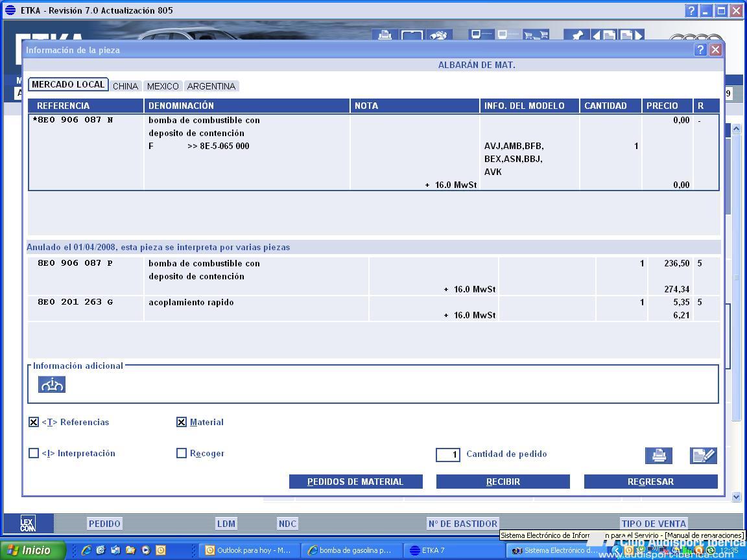
Task: Switch to the CHINA tab
Action: [125, 86]
